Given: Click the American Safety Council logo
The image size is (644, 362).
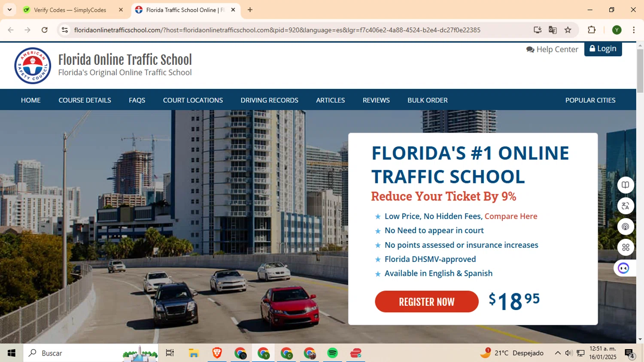Looking at the screenshot, I should tap(33, 66).
